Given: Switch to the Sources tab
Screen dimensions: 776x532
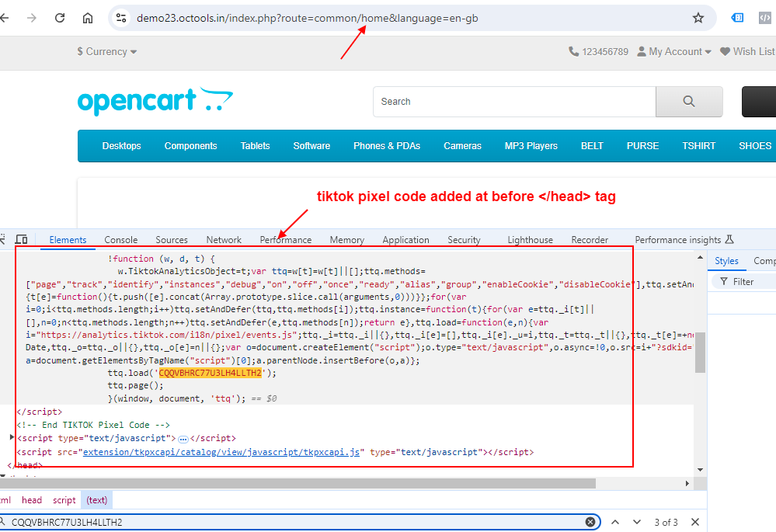Looking at the screenshot, I should (x=172, y=239).
